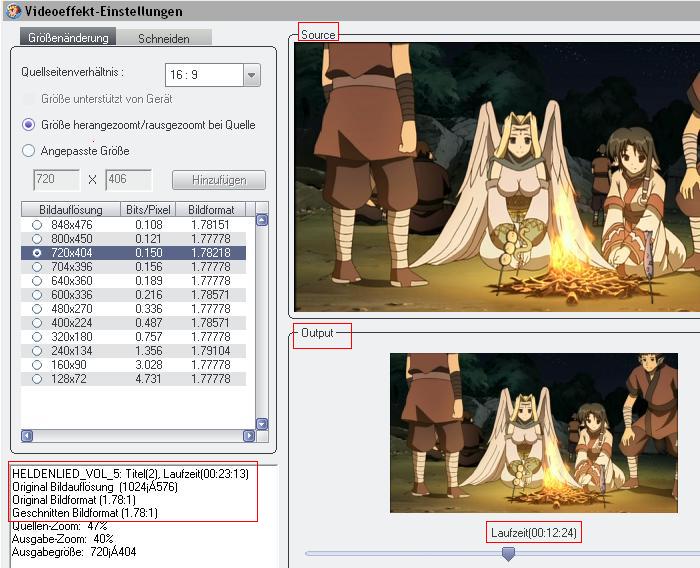The width and height of the screenshot is (700, 568).
Task: Click the 0.150 Bits/Pixel value
Action: pyautogui.click(x=149, y=253)
